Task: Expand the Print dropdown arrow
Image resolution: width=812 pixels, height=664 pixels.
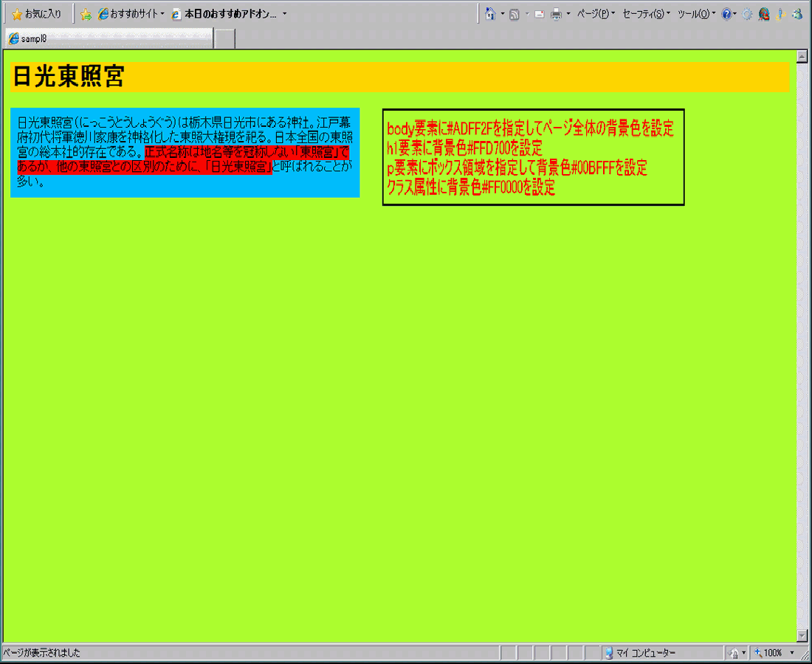Action: 568,14
